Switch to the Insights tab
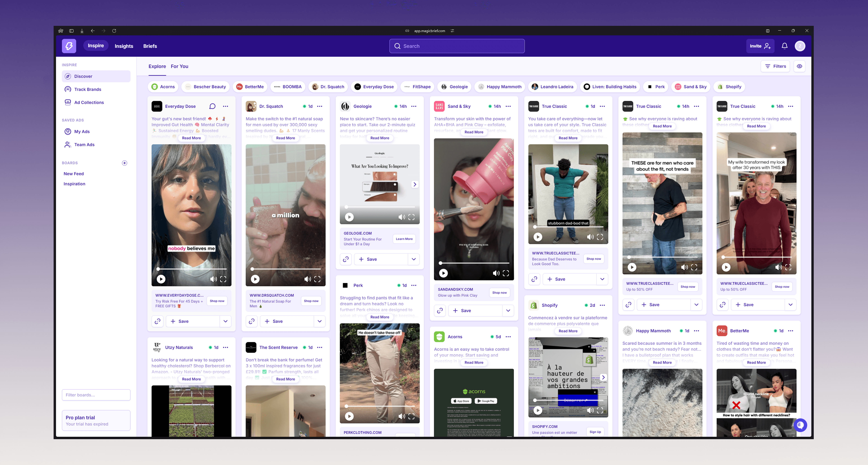 click(x=124, y=46)
